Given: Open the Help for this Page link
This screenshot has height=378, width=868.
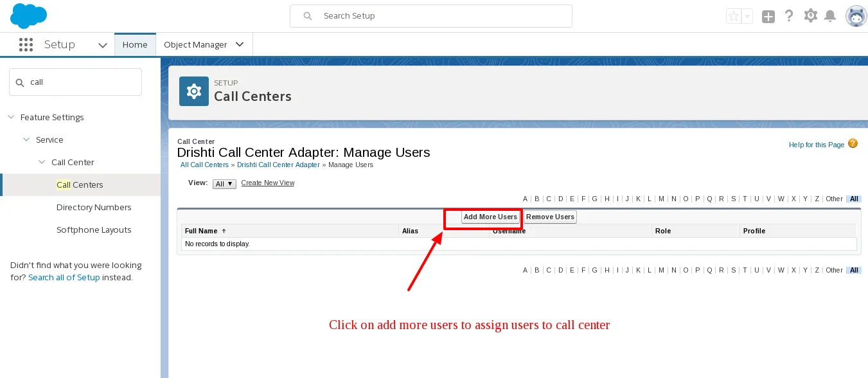Looking at the screenshot, I should point(817,145).
